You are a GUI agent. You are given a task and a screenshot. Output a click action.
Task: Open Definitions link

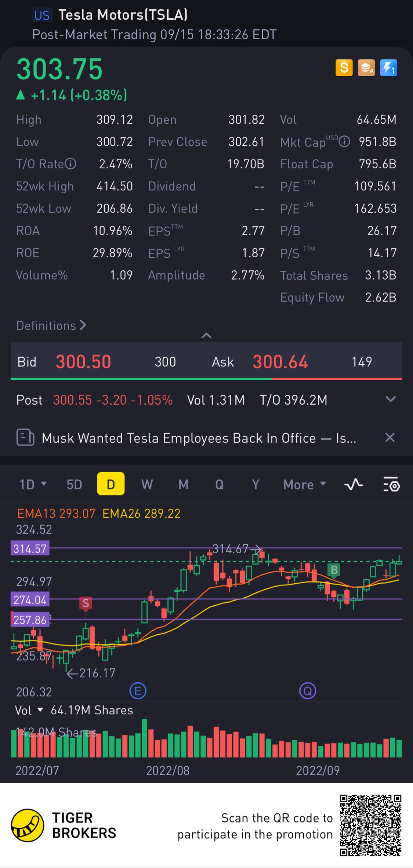51,325
